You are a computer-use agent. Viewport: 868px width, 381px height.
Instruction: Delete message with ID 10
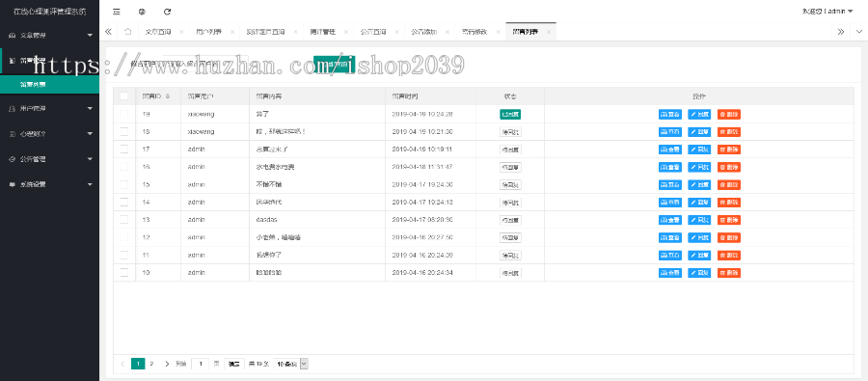pos(728,273)
